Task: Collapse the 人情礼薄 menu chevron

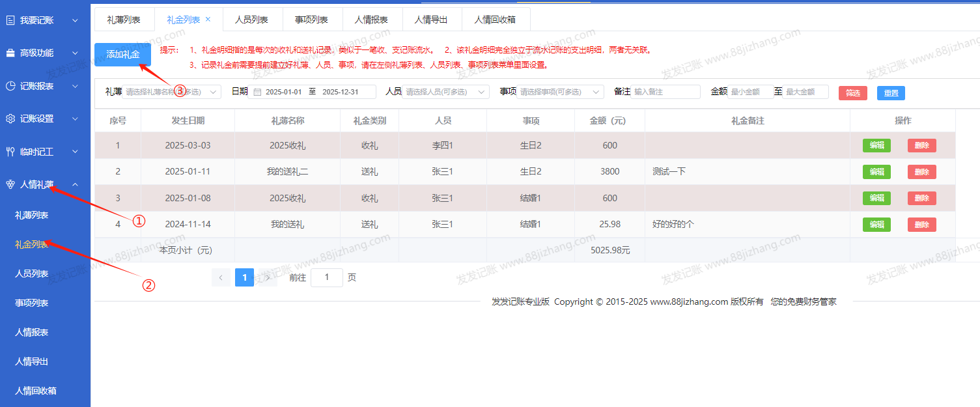Action: pyautogui.click(x=75, y=184)
